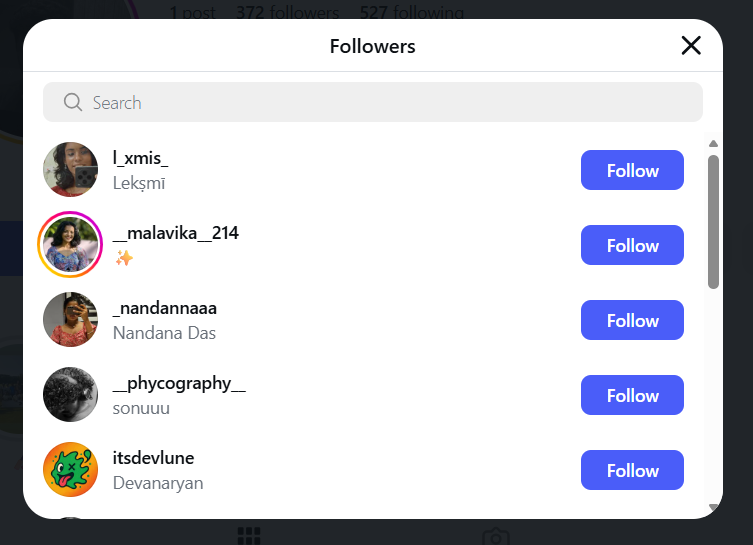Follow the user _nandannaaa
The height and width of the screenshot is (545, 753).
click(x=632, y=320)
